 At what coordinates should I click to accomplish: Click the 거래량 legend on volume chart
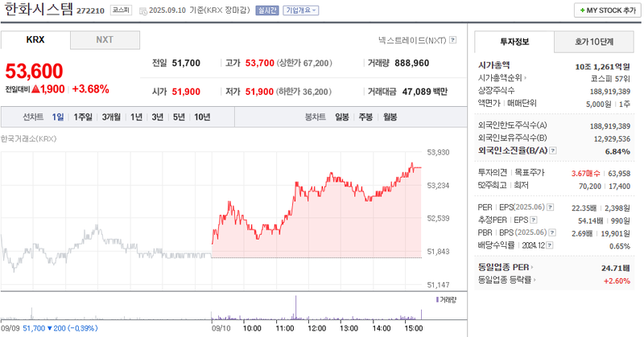446,300
